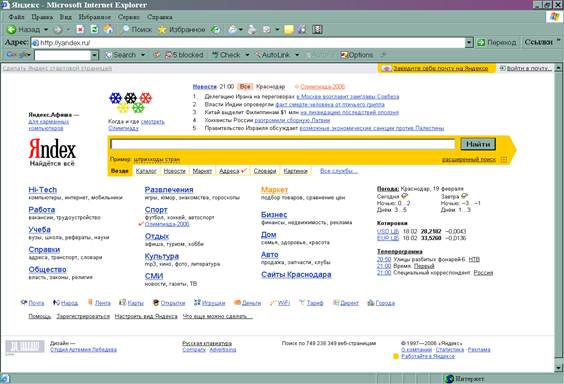Screen dimensions: 564x384
Task: Click the Mail envelope toolbar icon
Action: (x=232, y=29)
